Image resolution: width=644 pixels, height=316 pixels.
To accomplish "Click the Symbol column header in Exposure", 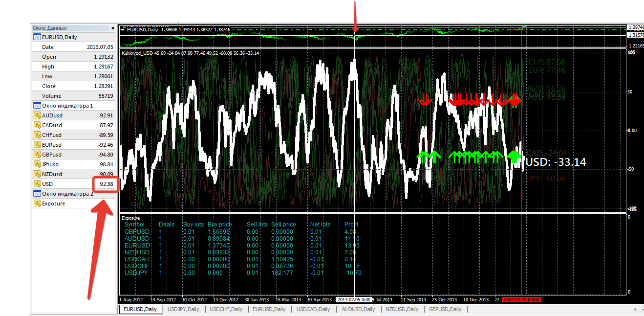I will click(x=135, y=225).
